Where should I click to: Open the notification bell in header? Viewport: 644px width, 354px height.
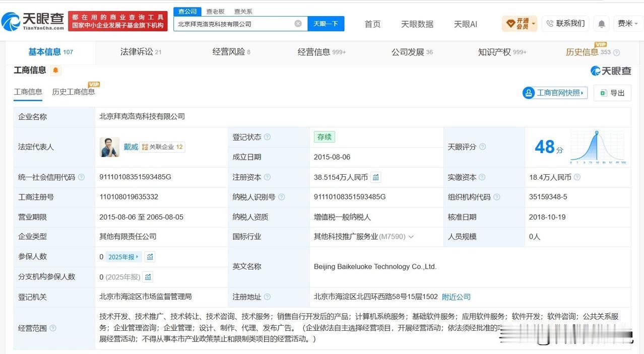pos(601,24)
